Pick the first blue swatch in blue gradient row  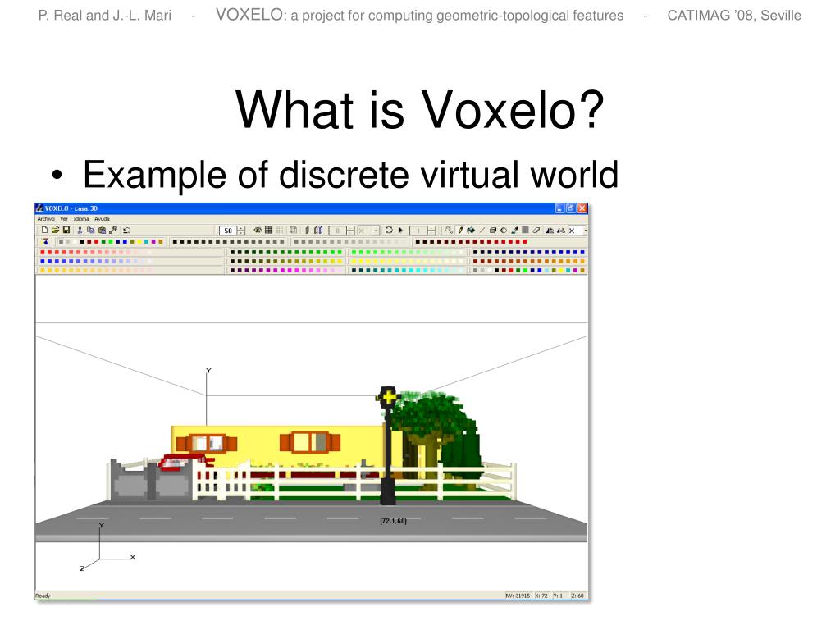[43, 261]
